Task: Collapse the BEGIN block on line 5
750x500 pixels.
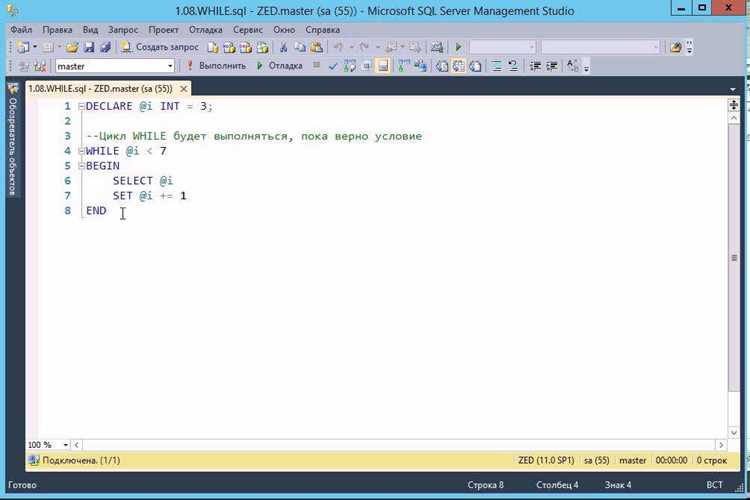Action: click(81, 166)
